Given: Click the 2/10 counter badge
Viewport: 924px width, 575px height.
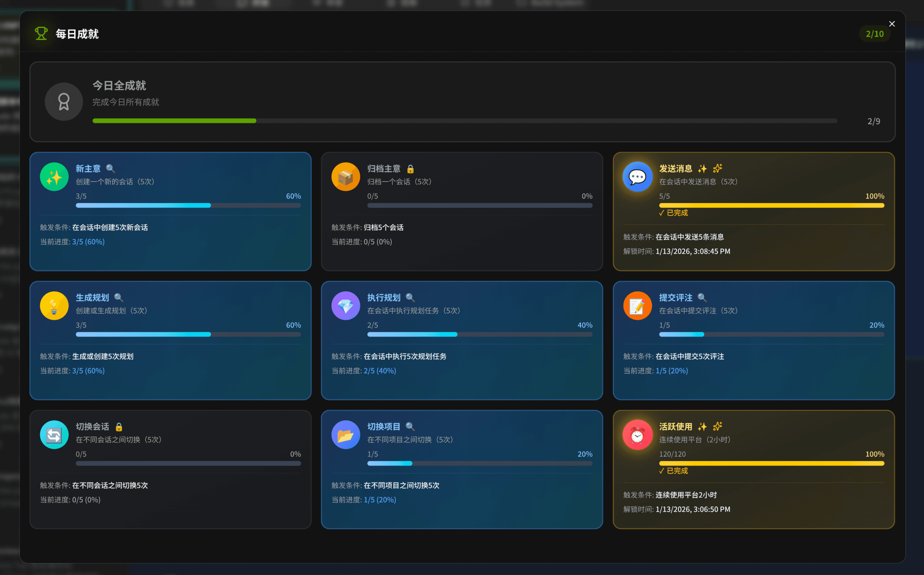Looking at the screenshot, I should click(874, 34).
